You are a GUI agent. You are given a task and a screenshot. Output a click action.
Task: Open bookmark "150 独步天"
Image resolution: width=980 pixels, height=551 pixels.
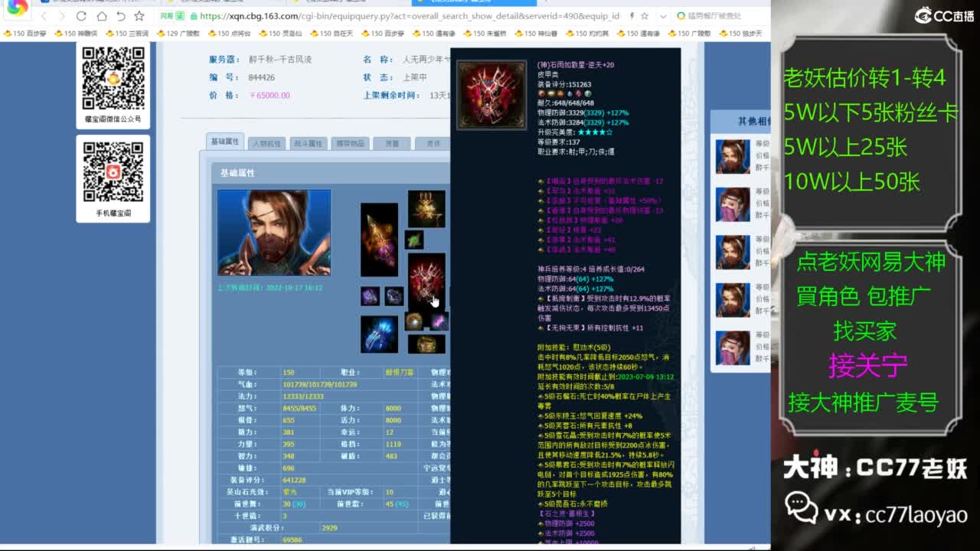[x=740, y=34]
